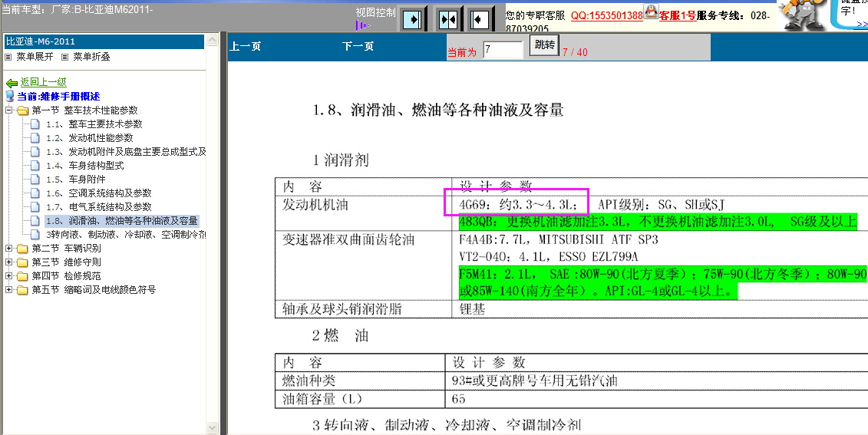868x435 pixels.
Task: Click the fuel tank value 65
Action: click(x=458, y=399)
